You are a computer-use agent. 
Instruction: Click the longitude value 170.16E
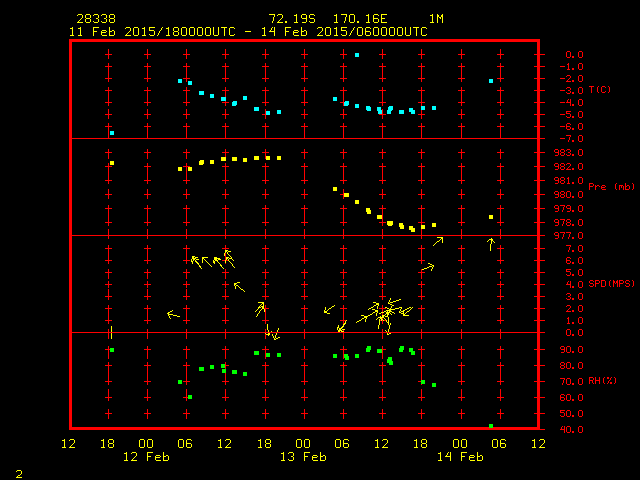coord(360,19)
